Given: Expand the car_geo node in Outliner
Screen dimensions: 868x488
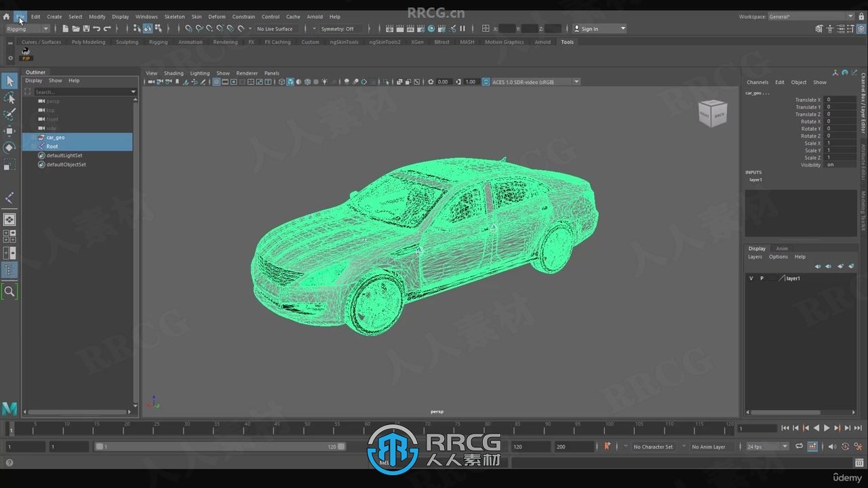Looking at the screenshot, I should click(33, 138).
